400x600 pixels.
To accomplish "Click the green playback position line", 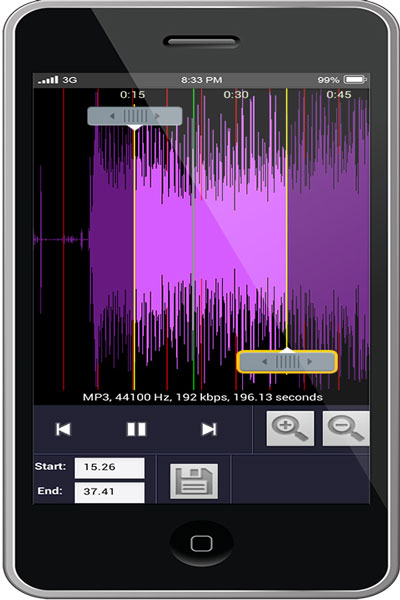I will [194, 239].
